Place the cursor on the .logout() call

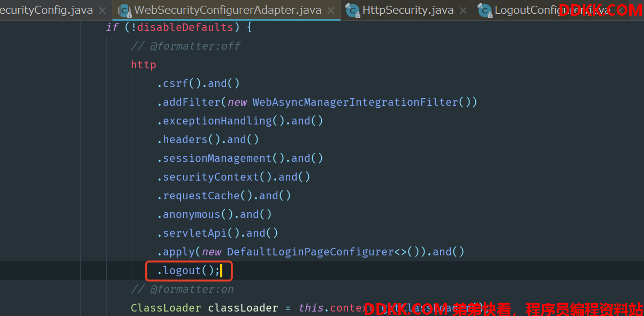182,270
